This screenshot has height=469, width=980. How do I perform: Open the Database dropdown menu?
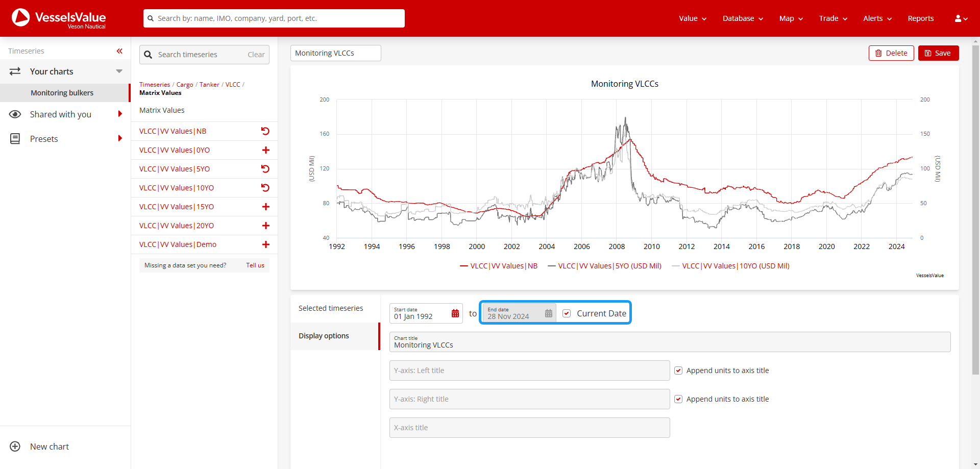point(743,18)
